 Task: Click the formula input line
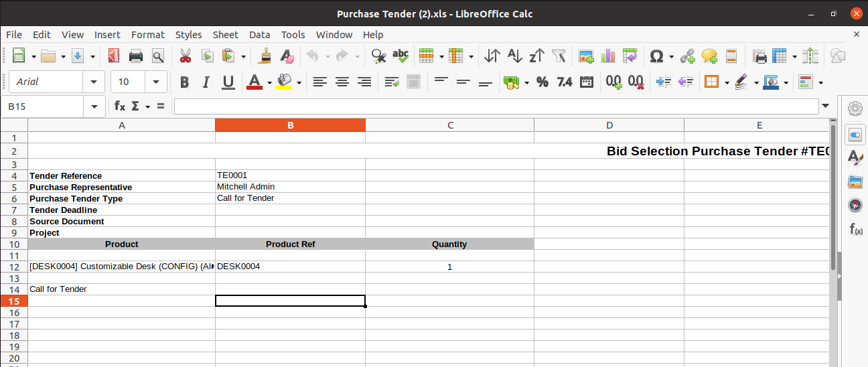click(496, 106)
